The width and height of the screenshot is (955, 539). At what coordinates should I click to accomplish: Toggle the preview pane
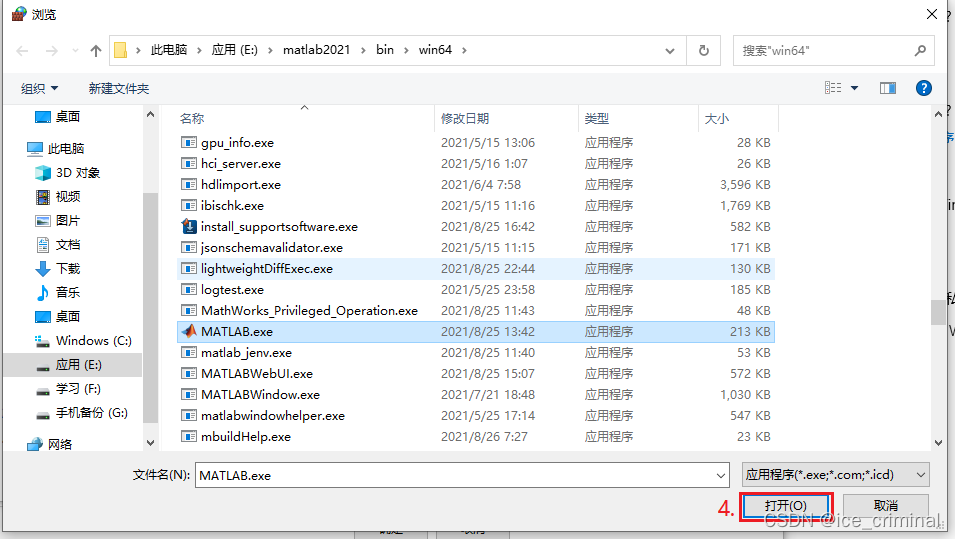pyautogui.click(x=887, y=88)
